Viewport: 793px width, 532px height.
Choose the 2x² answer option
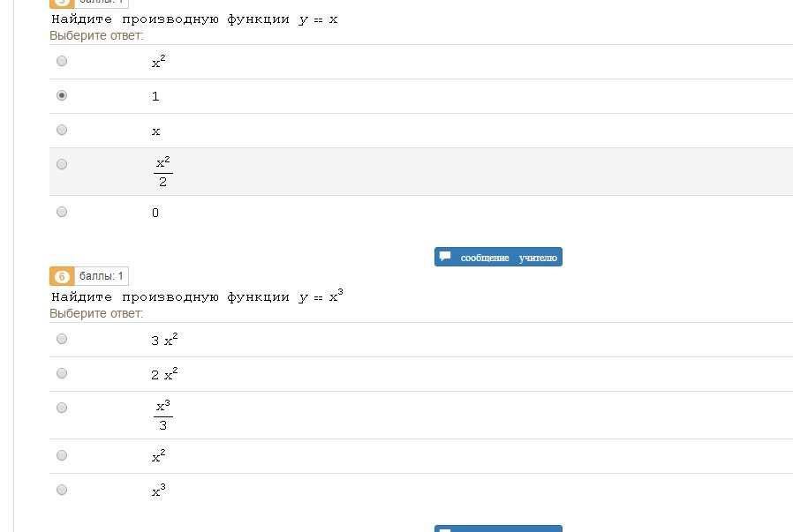(x=62, y=373)
